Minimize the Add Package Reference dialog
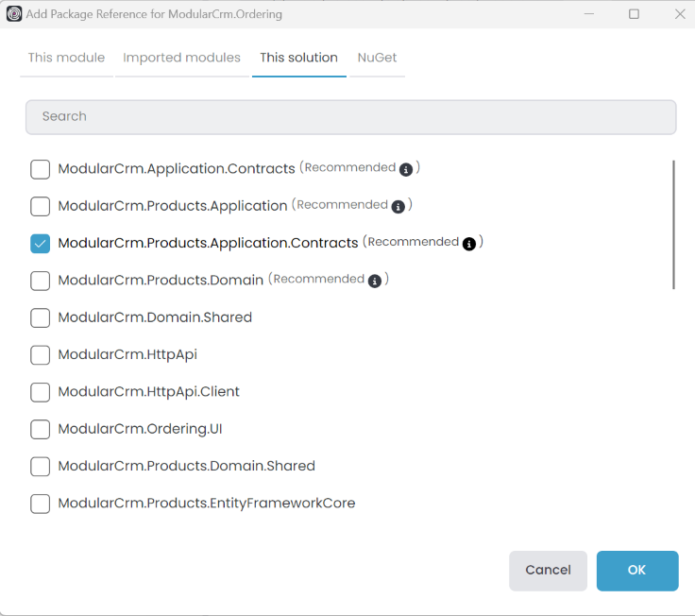Image resolution: width=695 pixels, height=616 pixels. [588, 14]
